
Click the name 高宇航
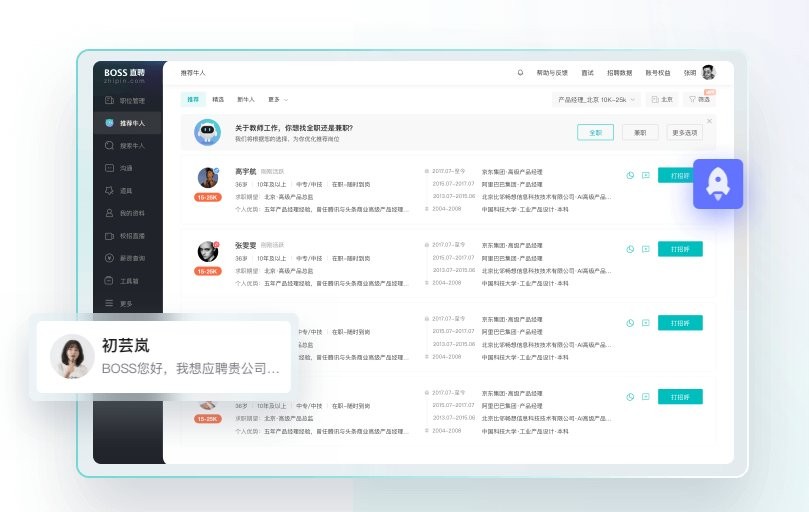pos(246,171)
